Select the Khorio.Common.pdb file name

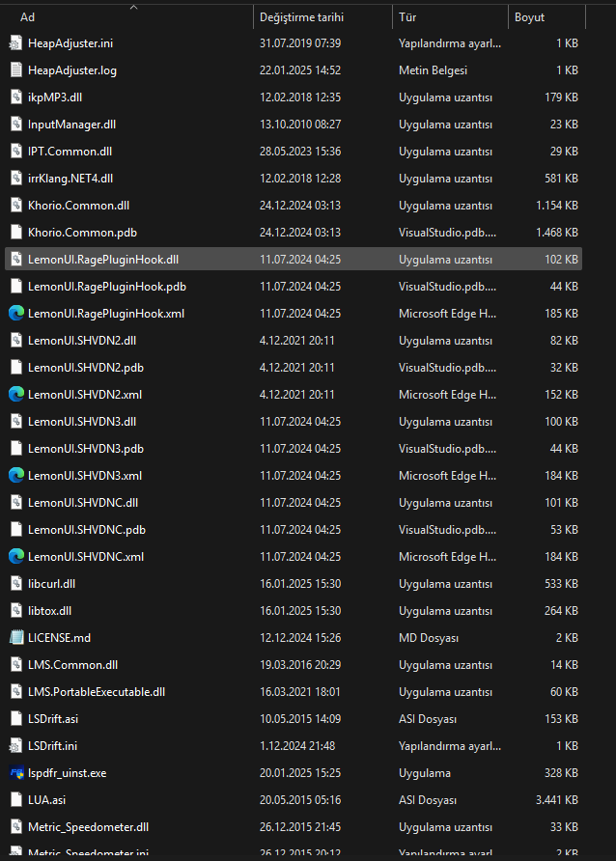pyautogui.click(x=82, y=233)
